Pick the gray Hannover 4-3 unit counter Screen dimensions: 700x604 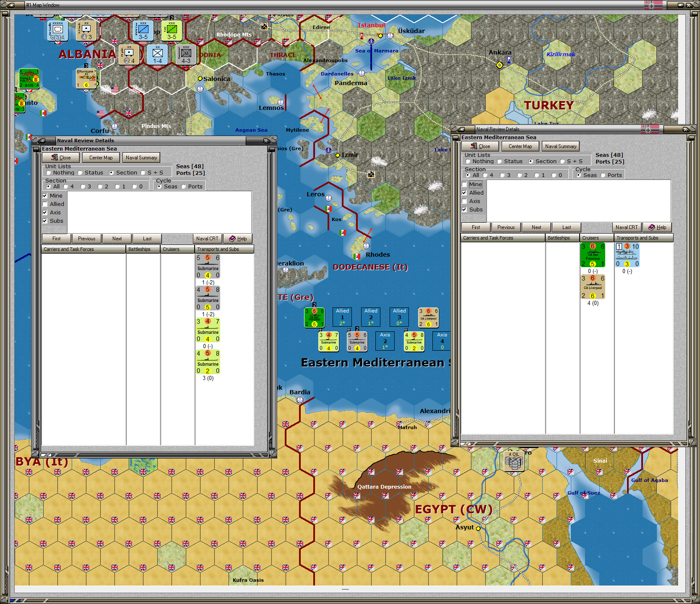186,55
